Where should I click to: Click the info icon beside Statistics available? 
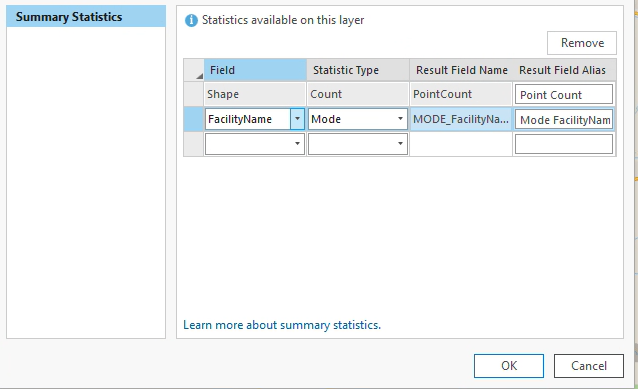pos(191,20)
